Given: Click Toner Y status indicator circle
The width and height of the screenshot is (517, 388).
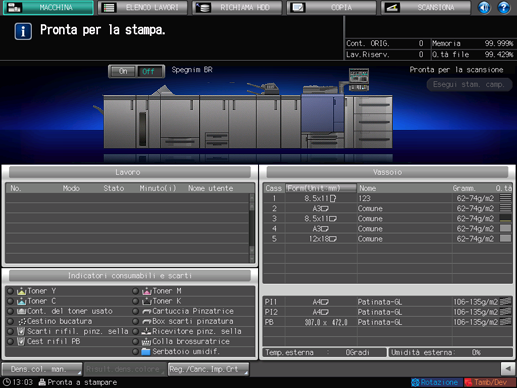Looking at the screenshot, I should coord(10,291).
